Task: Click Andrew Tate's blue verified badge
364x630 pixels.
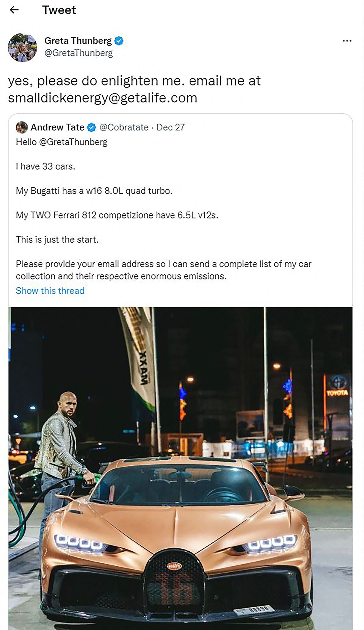Action: point(91,128)
